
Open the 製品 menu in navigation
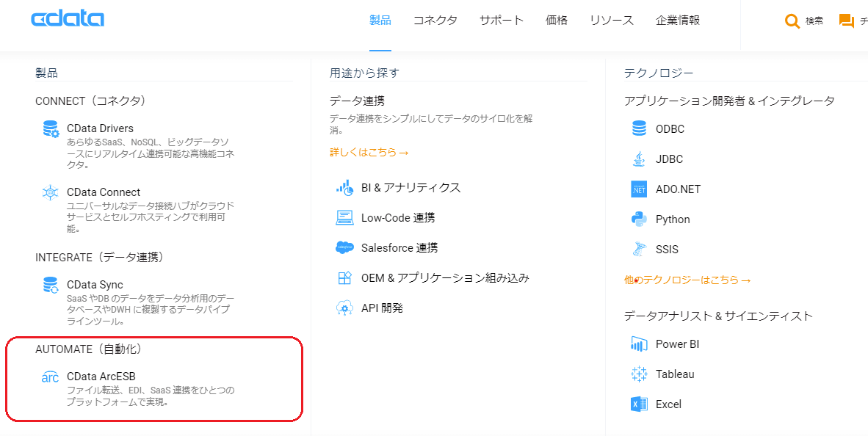coord(380,21)
